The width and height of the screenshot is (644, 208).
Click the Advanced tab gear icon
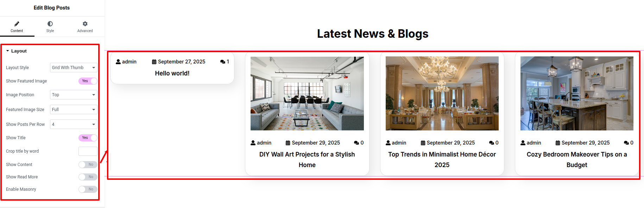pos(85,24)
